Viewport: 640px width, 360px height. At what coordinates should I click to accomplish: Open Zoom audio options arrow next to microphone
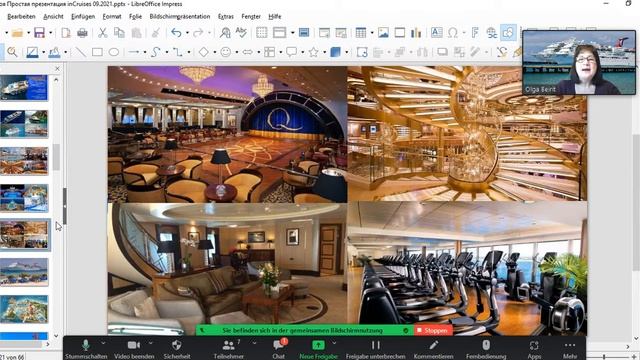click(103, 343)
